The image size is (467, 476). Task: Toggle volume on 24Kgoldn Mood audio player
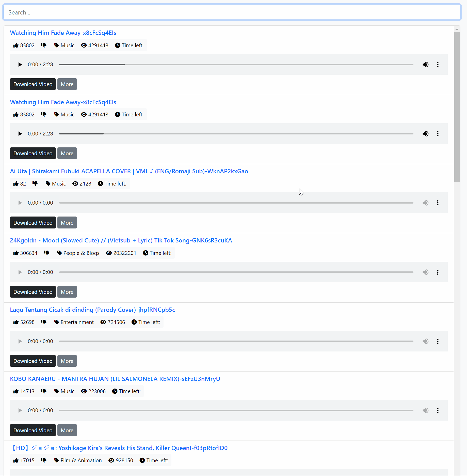(x=426, y=272)
